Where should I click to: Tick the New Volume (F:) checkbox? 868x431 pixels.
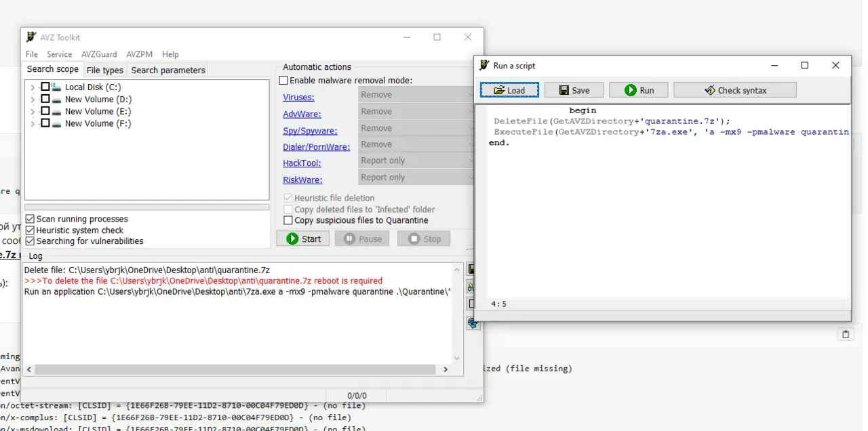(x=45, y=123)
